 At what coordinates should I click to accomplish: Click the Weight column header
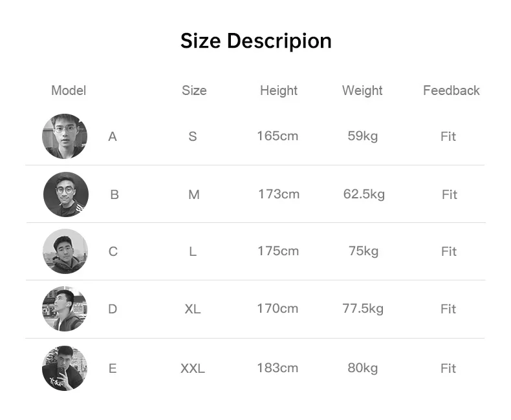point(362,91)
